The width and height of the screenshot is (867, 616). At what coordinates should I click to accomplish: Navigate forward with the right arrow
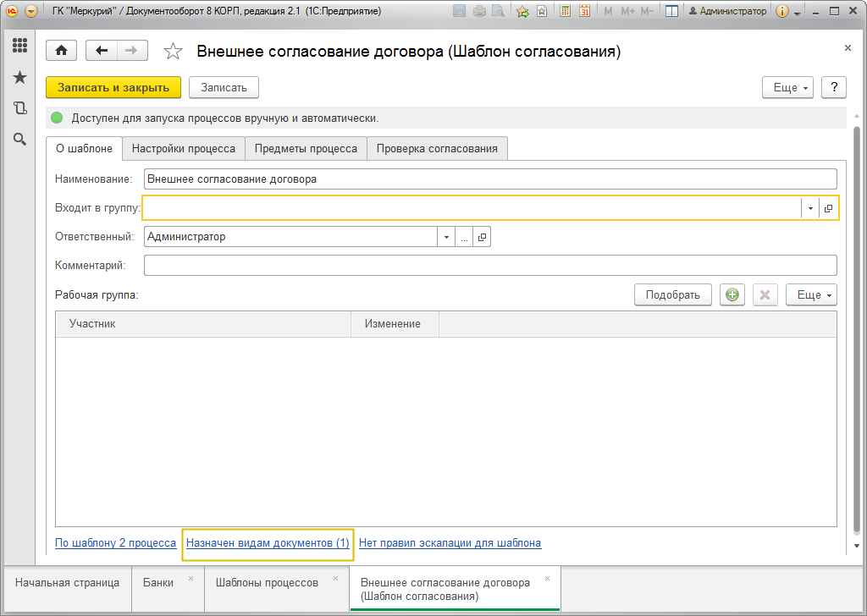tap(131, 51)
